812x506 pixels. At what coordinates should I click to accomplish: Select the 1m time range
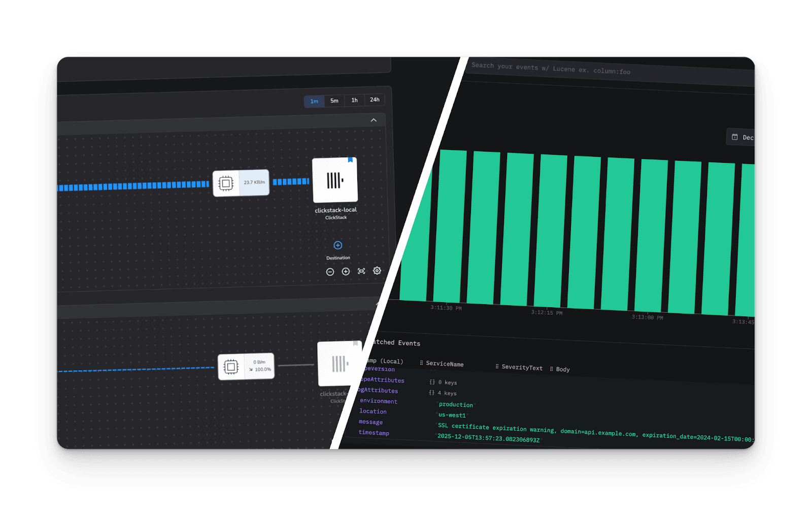click(x=314, y=101)
